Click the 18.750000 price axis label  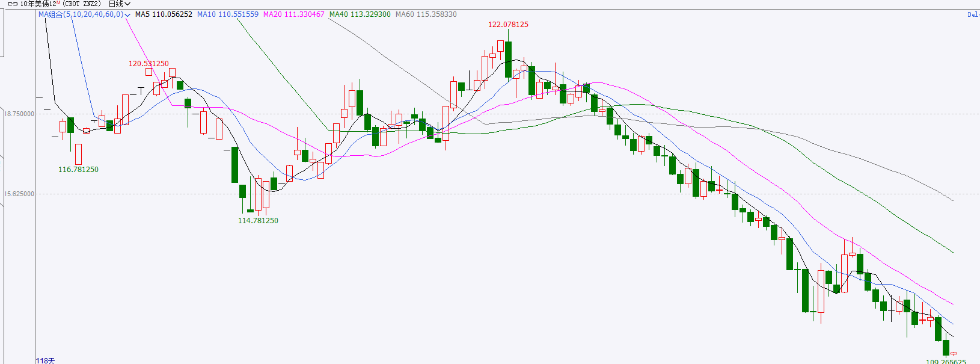pyautogui.click(x=19, y=114)
